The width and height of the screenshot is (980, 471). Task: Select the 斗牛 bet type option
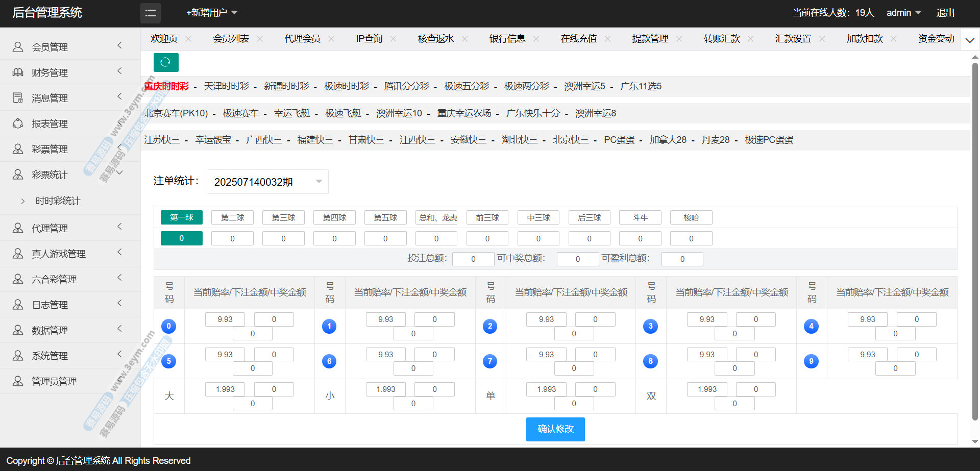click(640, 217)
